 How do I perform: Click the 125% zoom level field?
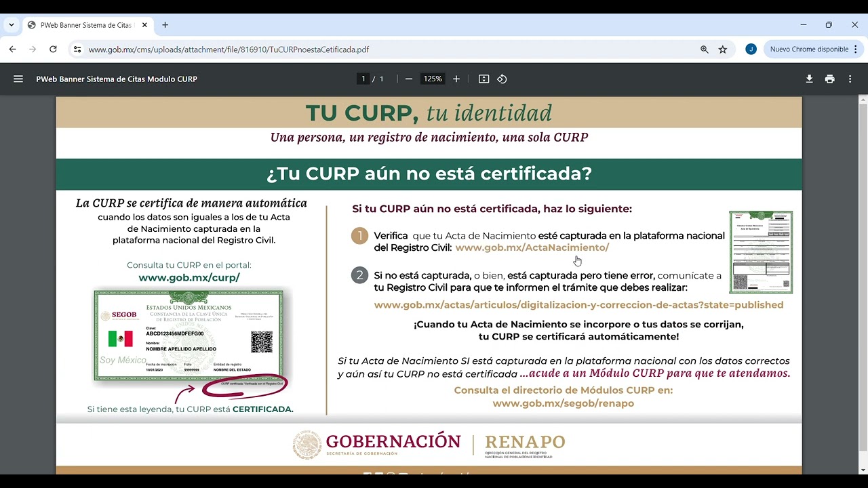click(x=433, y=79)
